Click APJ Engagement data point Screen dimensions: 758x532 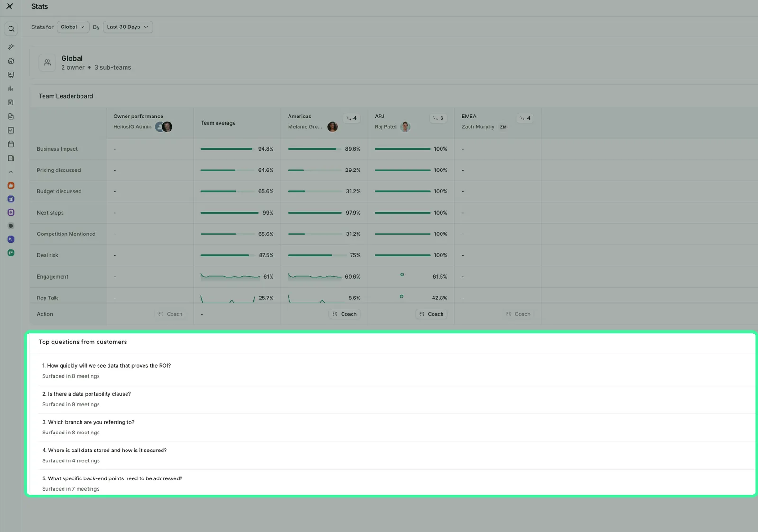coord(402,275)
